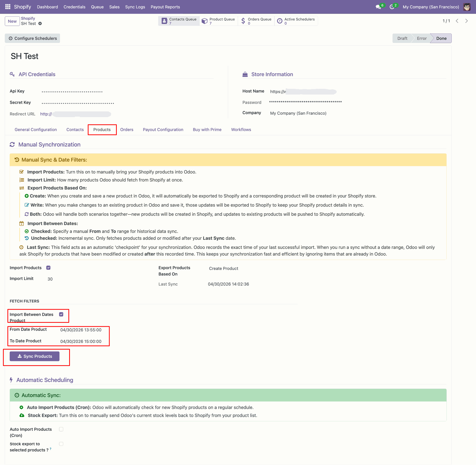Click the New record button
476x465 pixels.
point(12,21)
